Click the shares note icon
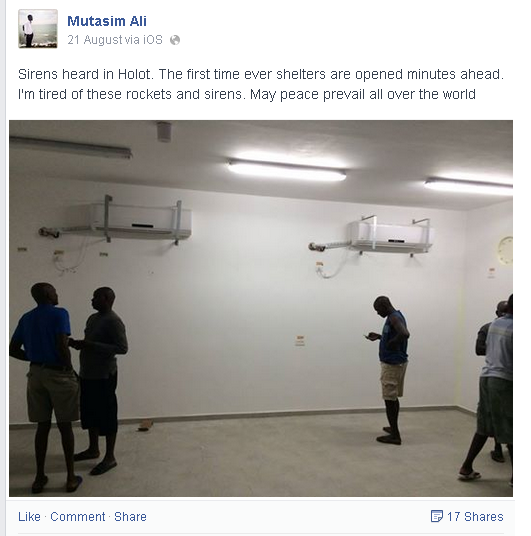This screenshot has width=531, height=536. point(437,516)
